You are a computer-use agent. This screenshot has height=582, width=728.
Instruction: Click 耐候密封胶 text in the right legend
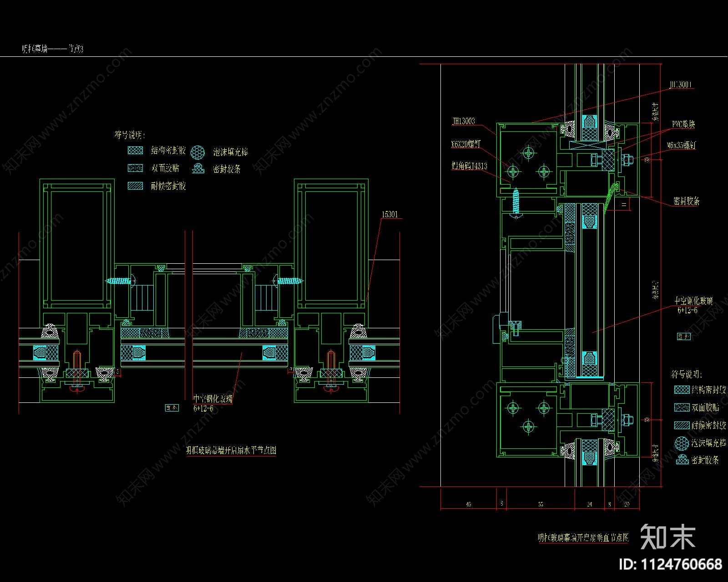pyautogui.click(x=709, y=425)
